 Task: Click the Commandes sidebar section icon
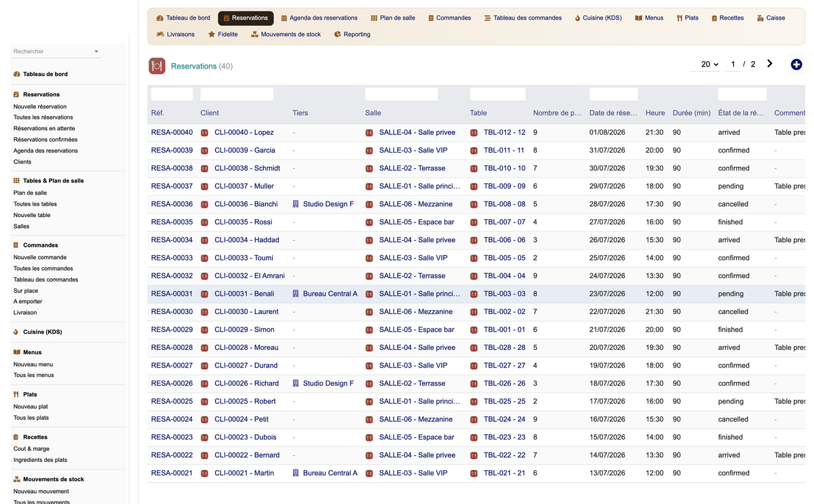pyautogui.click(x=16, y=246)
